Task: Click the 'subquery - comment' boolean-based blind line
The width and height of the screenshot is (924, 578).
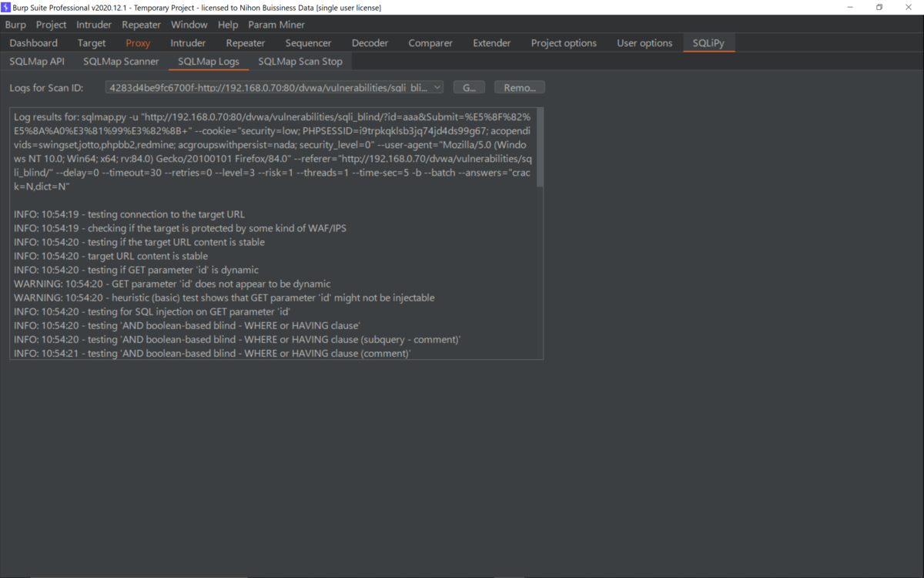Action: (x=237, y=339)
